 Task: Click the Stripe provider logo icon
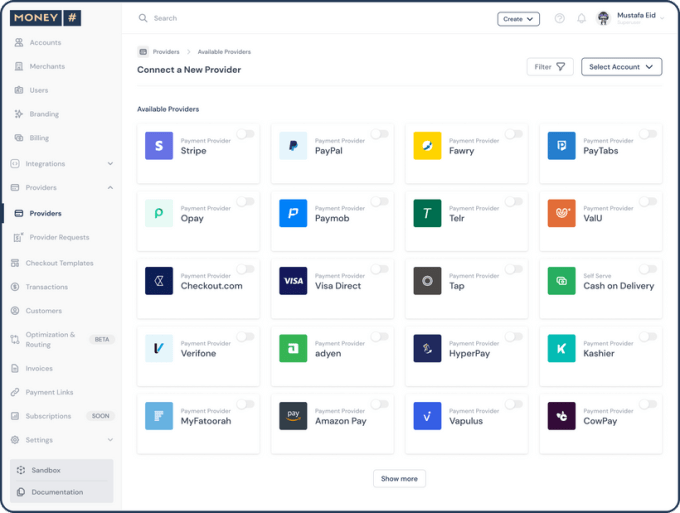click(x=159, y=146)
